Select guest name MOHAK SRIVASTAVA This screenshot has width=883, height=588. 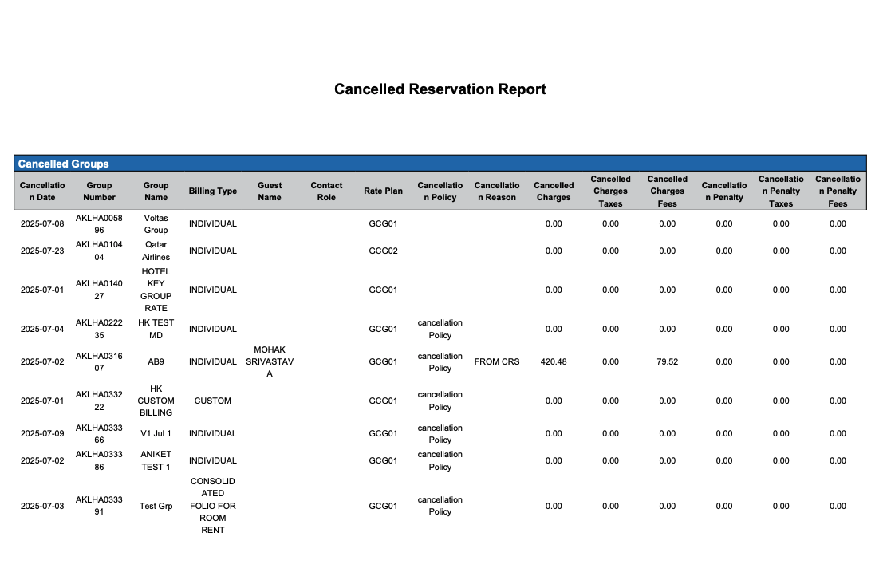270,361
